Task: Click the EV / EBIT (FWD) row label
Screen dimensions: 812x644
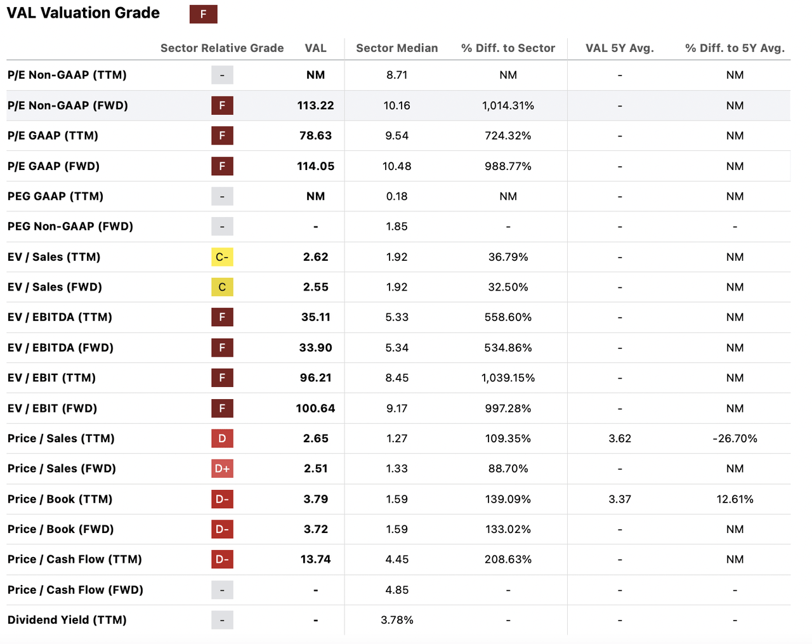Action: [52, 408]
